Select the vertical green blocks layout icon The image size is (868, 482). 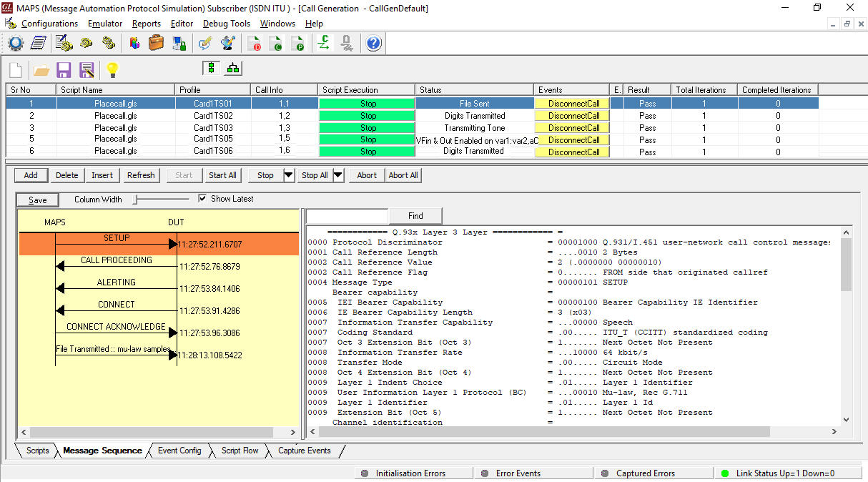pyautogui.click(x=211, y=68)
